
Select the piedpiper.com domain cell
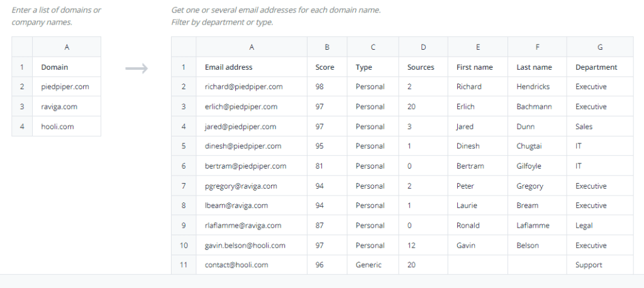[x=67, y=87]
